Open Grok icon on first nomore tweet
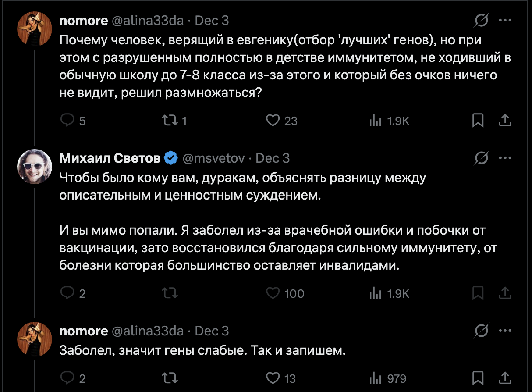The image size is (532, 392). click(482, 21)
